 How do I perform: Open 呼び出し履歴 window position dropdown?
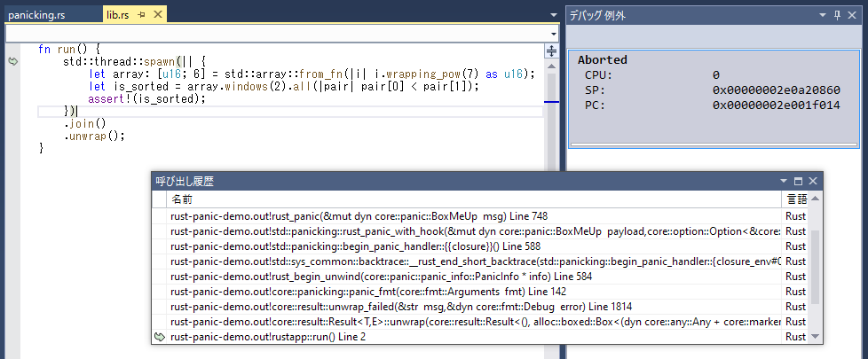point(782,181)
